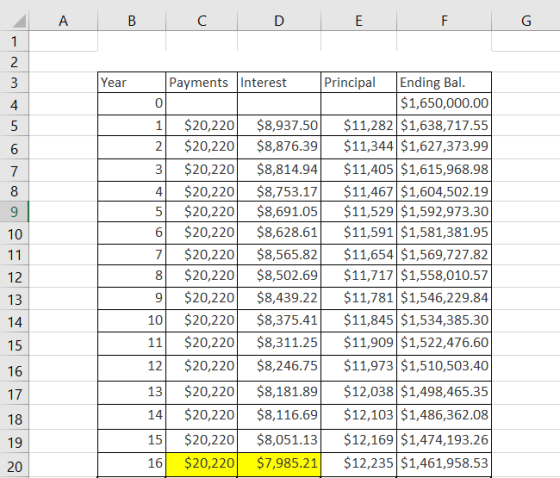Click the 'Payments' header cell
The height and width of the screenshot is (478, 560).
click(x=202, y=83)
